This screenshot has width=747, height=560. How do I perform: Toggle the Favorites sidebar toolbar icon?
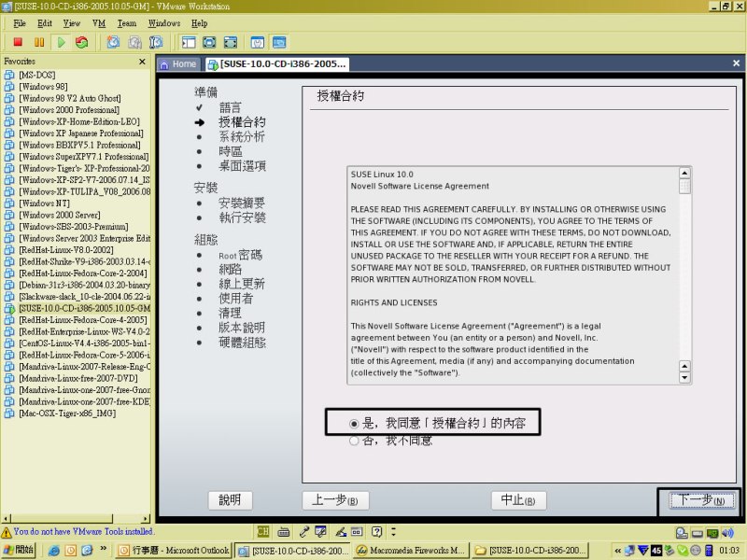pyautogui.click(x=189, y=42)
